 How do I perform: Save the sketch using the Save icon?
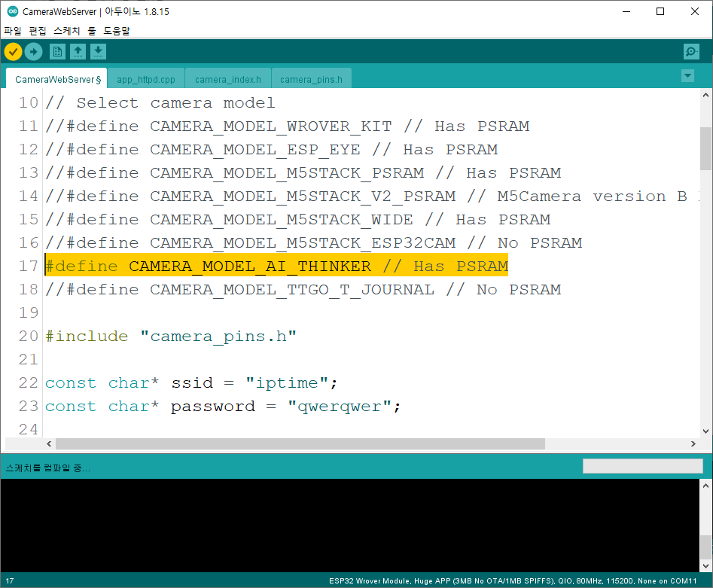pos(99,51)
